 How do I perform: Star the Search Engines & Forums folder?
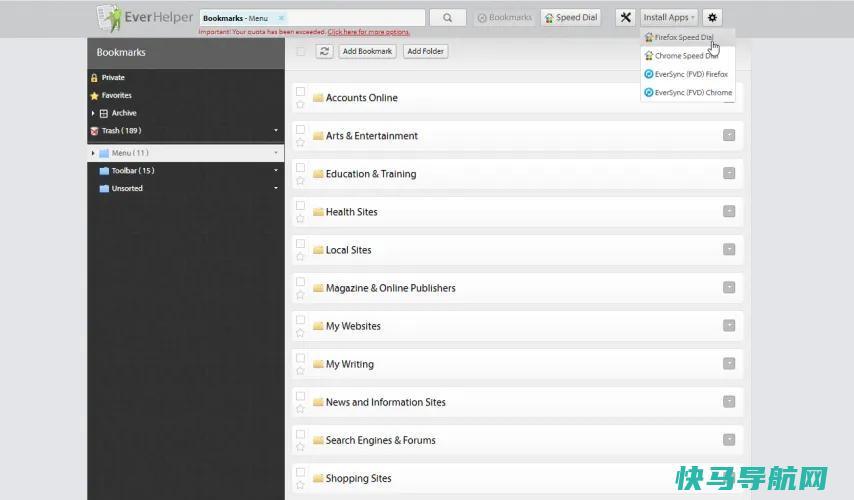[x=300, y=447]
